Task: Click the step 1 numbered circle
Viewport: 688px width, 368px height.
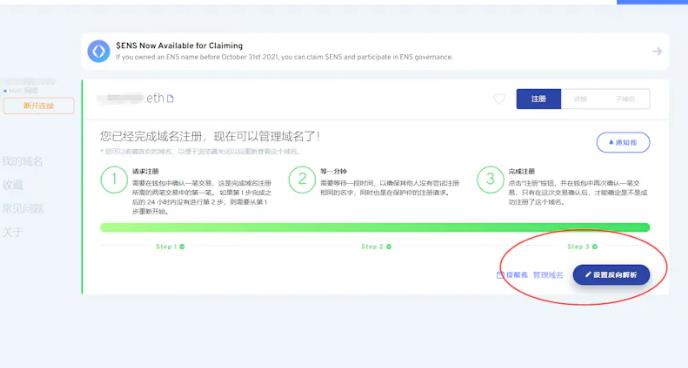Action: pos(114,179)
